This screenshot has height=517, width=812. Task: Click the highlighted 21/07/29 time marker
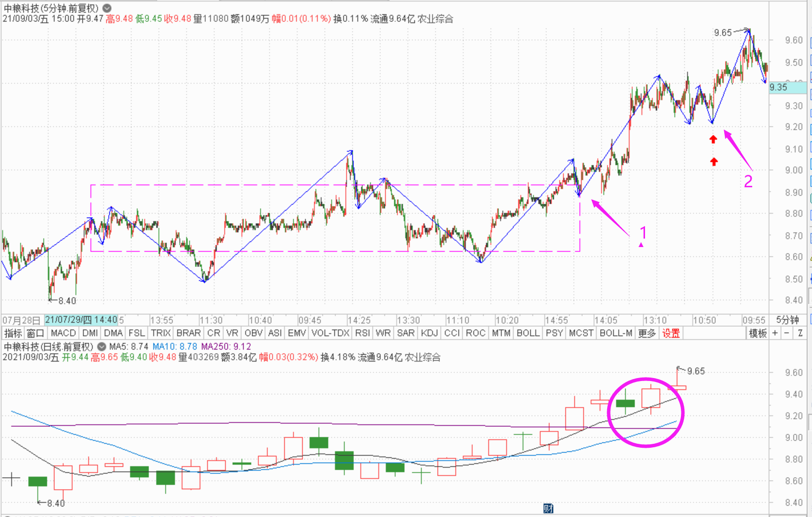[81, 320]
